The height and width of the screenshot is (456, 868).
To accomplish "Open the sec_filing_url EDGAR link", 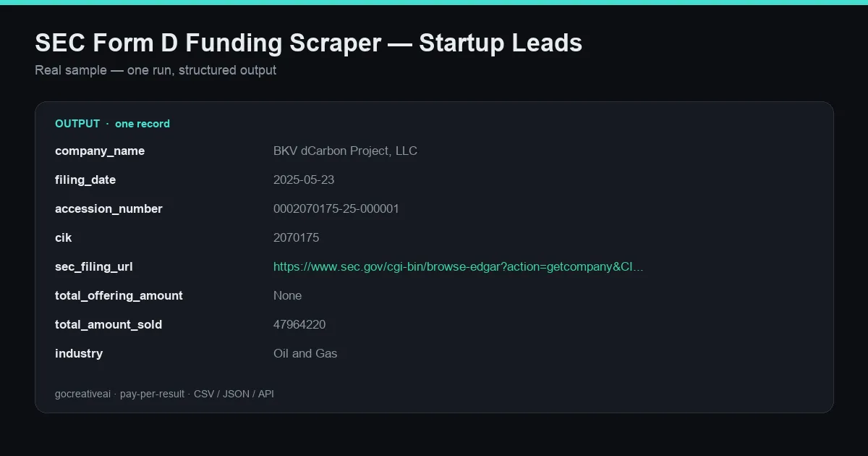I will (x=458, y=266).
